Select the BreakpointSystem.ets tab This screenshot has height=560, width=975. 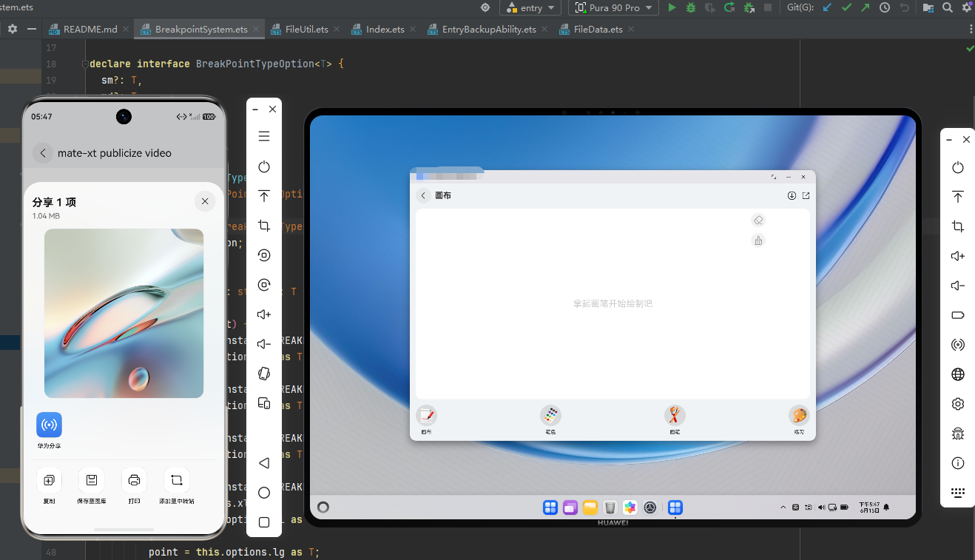coord(200,30)
